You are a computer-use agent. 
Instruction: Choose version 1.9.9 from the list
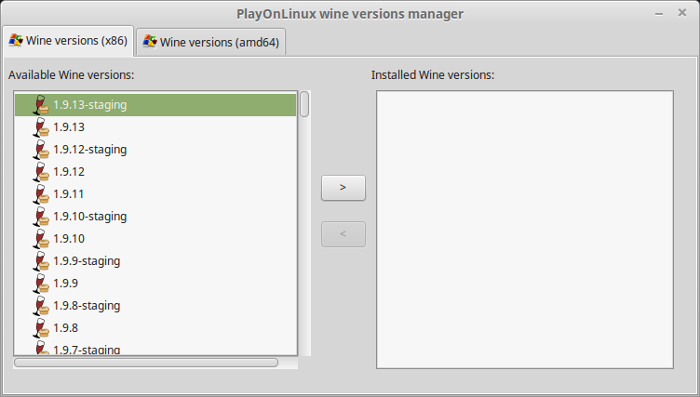coord(155,284)
